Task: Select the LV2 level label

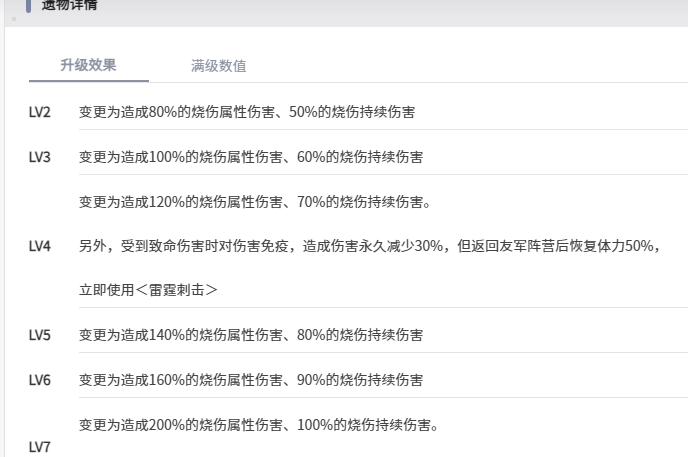Action: tap(40, 112)
